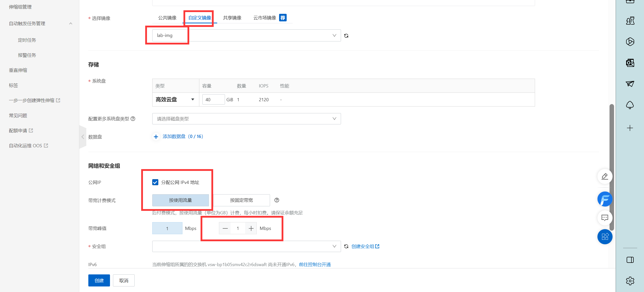Open bandwidth billing mode help tooltip
The image size is (644, 292).
click(x=277, y=200)
